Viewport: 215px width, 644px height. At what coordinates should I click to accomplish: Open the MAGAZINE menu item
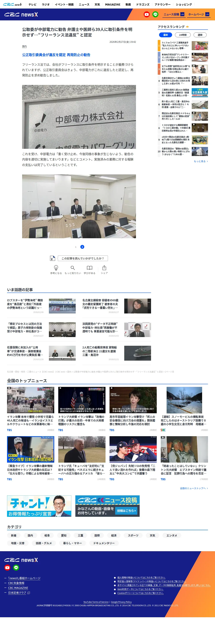coord(113,5)
